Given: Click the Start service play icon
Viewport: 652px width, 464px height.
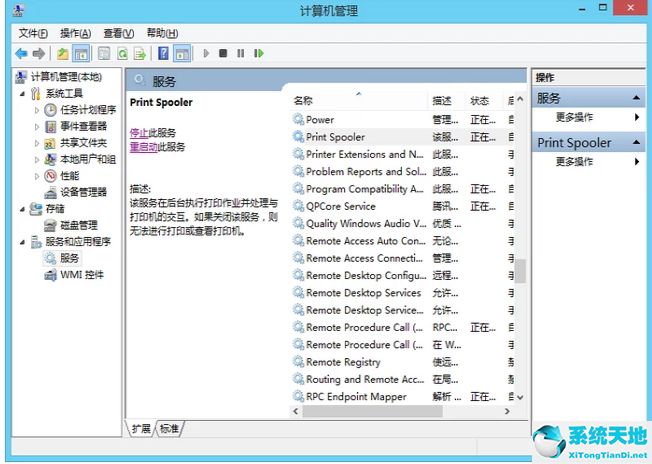Looking at the screenshot, I should [x=206, y=53].
